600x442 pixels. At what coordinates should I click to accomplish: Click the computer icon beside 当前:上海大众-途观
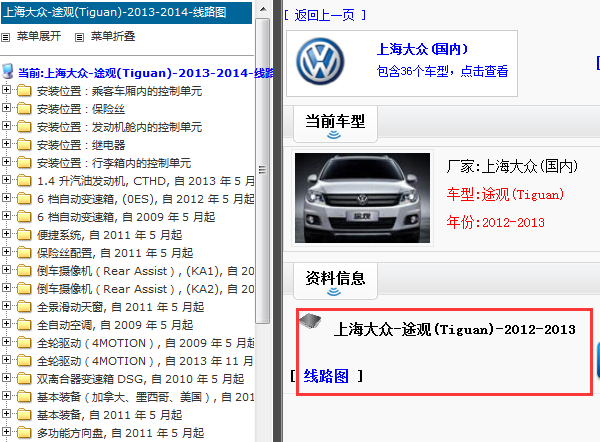8,71
